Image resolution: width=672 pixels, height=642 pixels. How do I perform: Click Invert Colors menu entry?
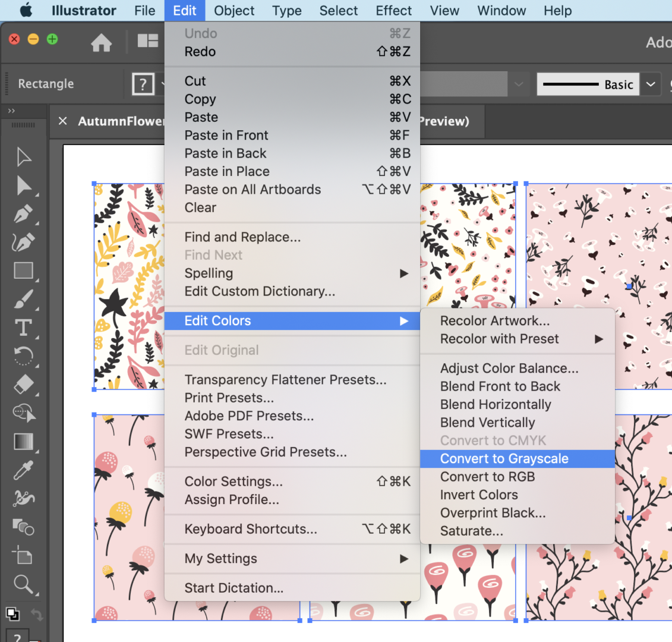[x=479, y=495]
